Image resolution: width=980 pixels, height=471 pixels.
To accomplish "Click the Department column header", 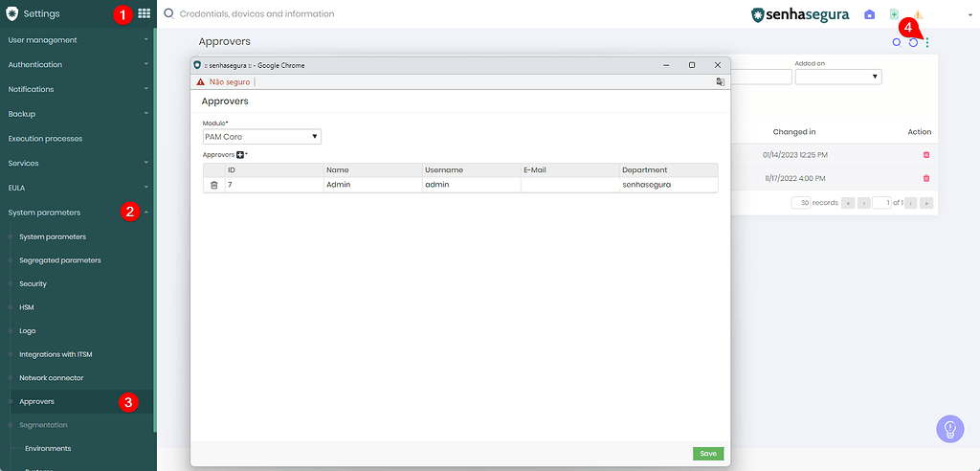I will tap(669, 170).
